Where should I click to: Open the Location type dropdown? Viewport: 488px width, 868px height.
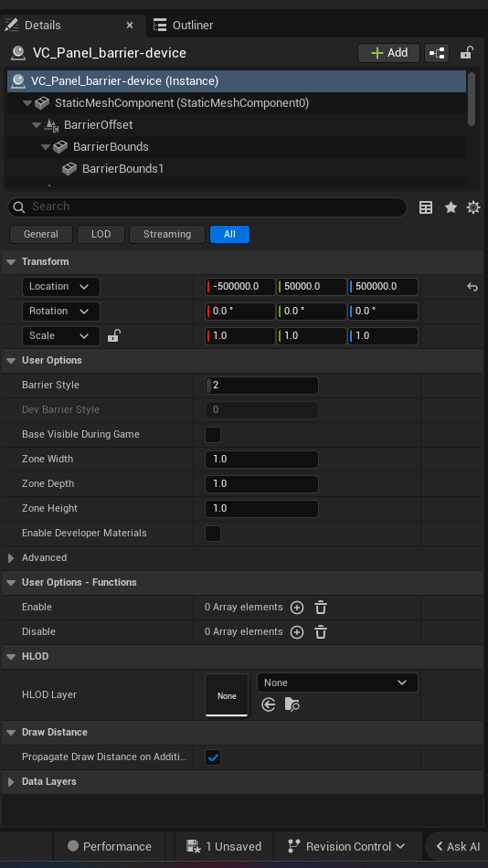click(61, 287)
